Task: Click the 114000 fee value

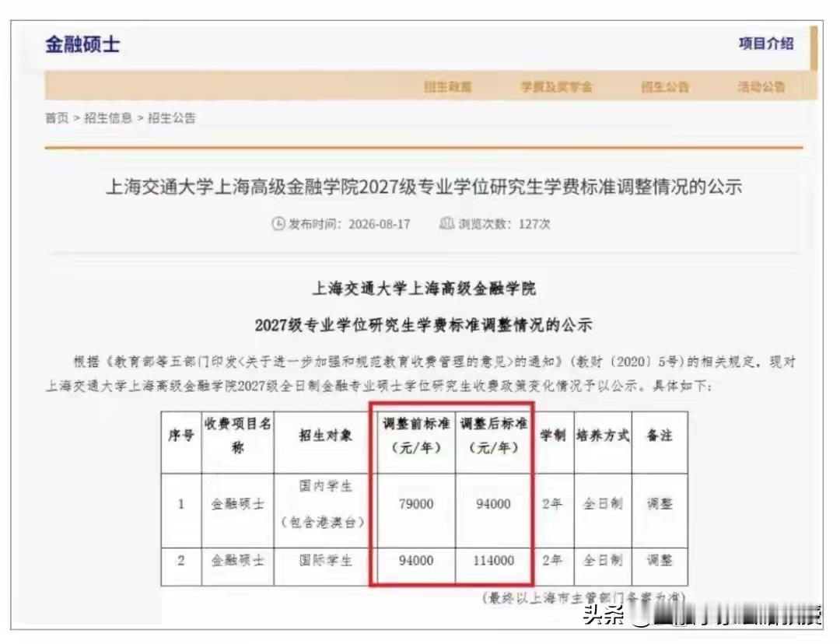Action: pos(493,561)
